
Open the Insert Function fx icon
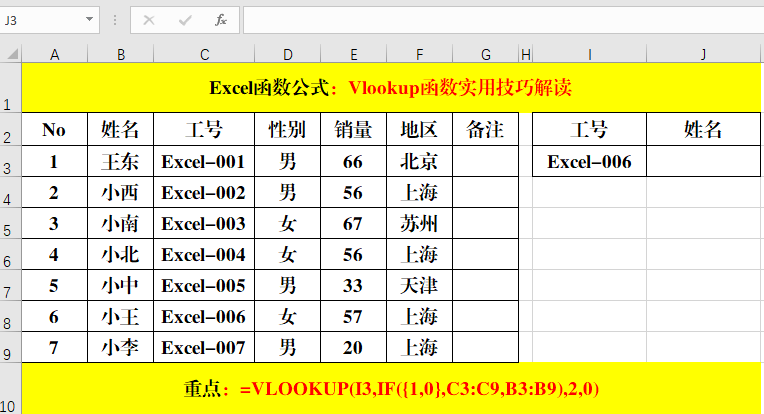pos(221,20)
